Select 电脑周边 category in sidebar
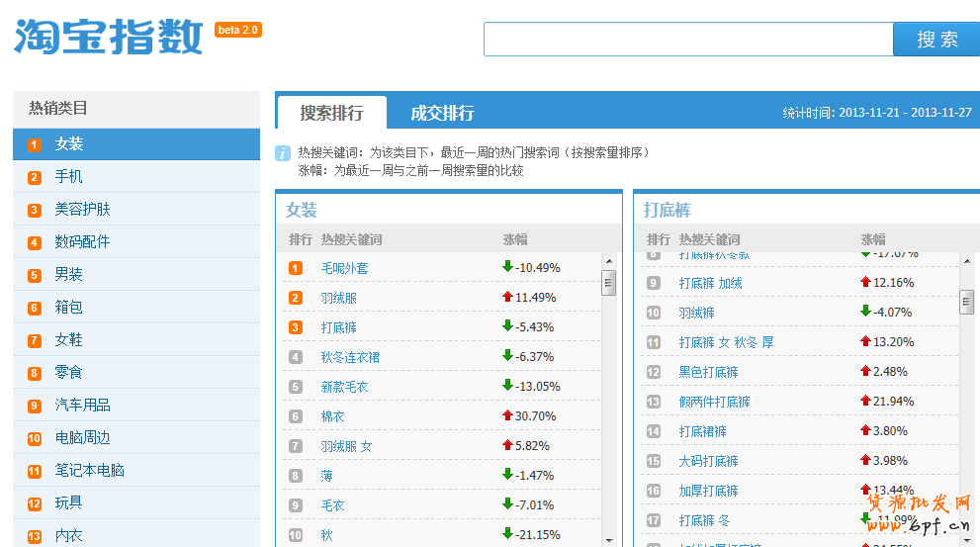Screen dimensions: 980x547 click(136, 437)
